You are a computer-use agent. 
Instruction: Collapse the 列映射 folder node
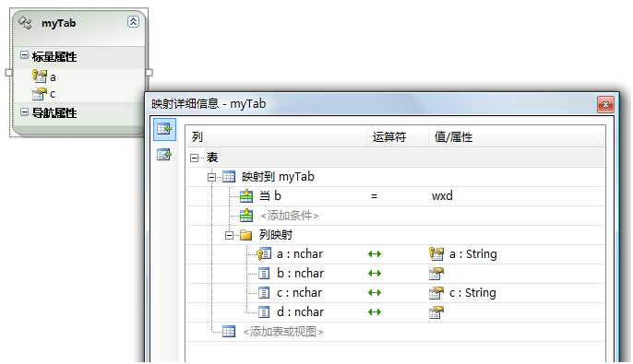pos(229,235)
